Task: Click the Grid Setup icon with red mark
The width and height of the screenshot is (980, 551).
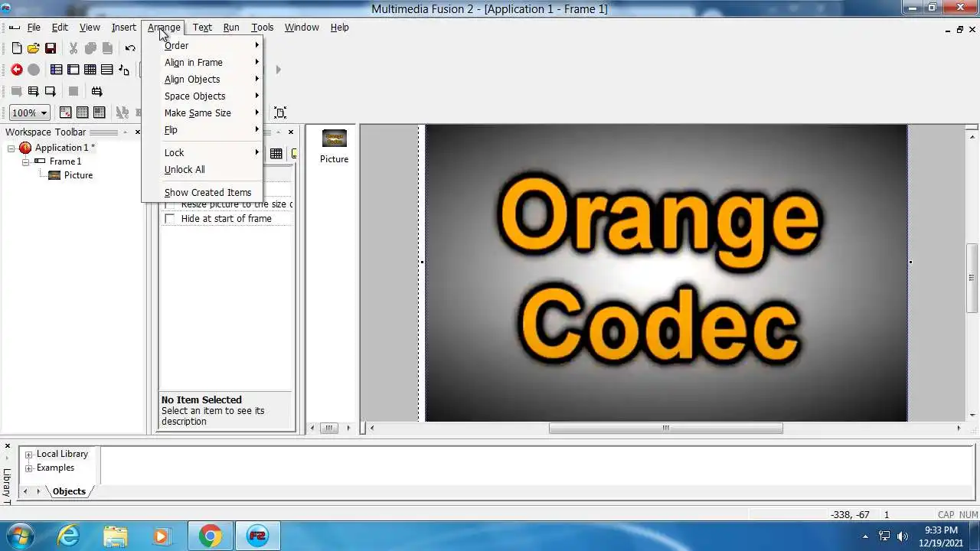Action: coord(66,112)
